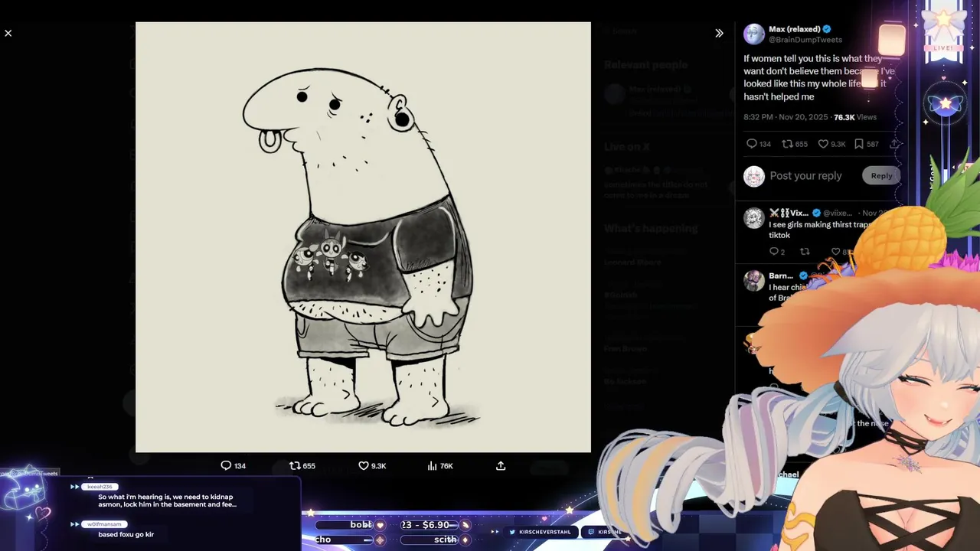Repost icon showing 655 in tweet panel
Viewport: 980px width, 551px height.
[795, 144]
